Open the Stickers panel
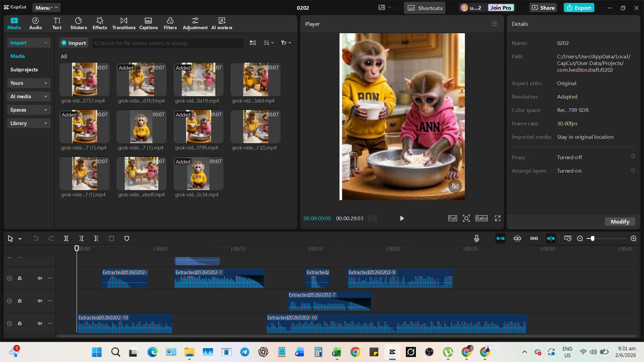Viewport: 644px width, 362px height. [78, 23]
